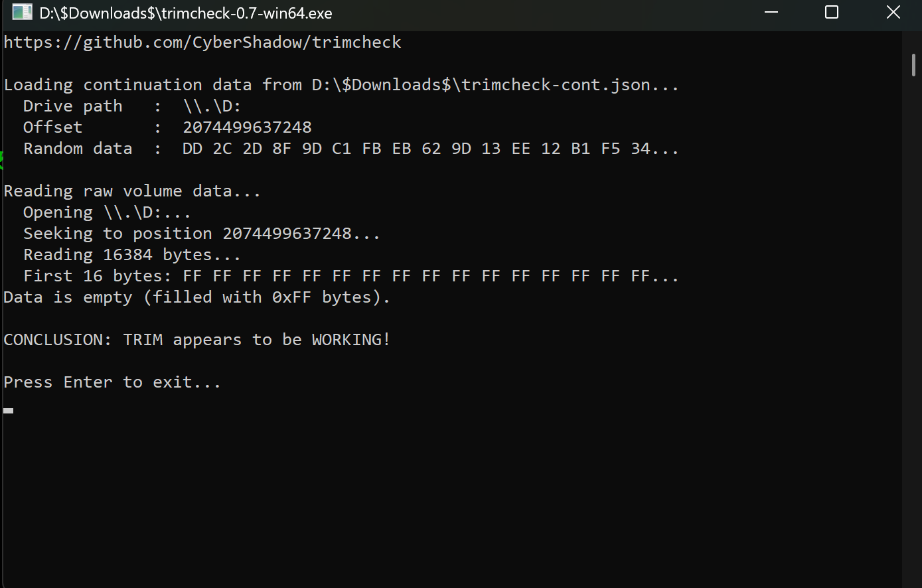Viewport: 922px width, 588px height.
Task: Click the GitHub CyberShadow/trimcheck URL
Action: 202,42
